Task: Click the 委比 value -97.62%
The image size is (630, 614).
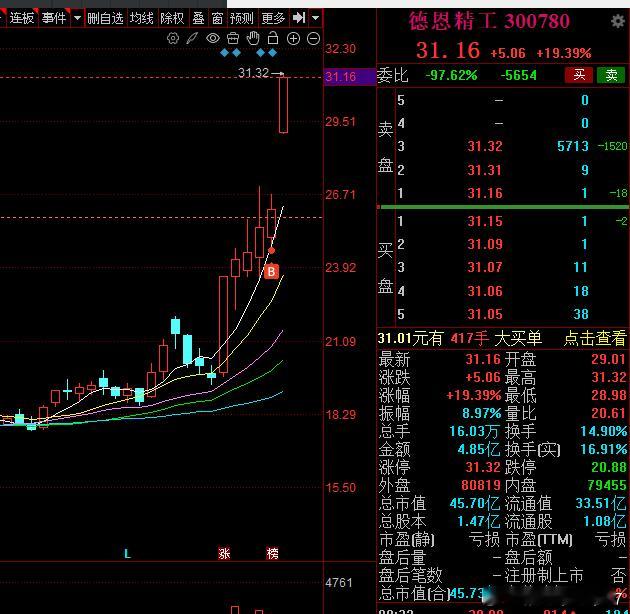Action: [451, 75]
